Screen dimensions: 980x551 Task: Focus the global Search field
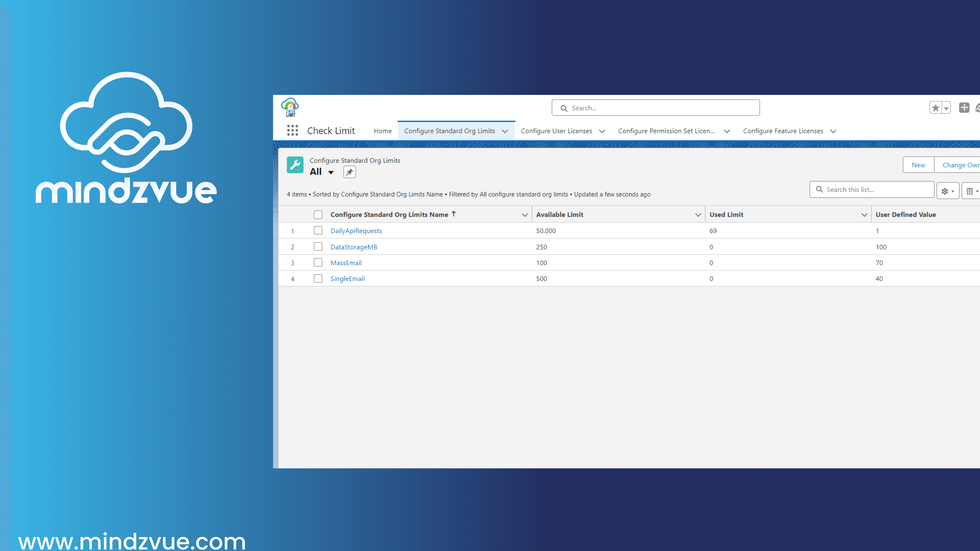point(655,108)
